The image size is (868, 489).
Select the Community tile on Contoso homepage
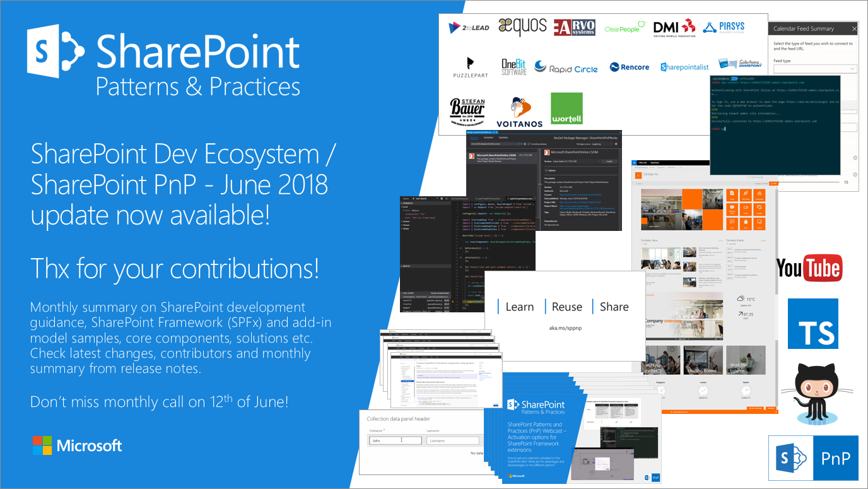(759, 195)
